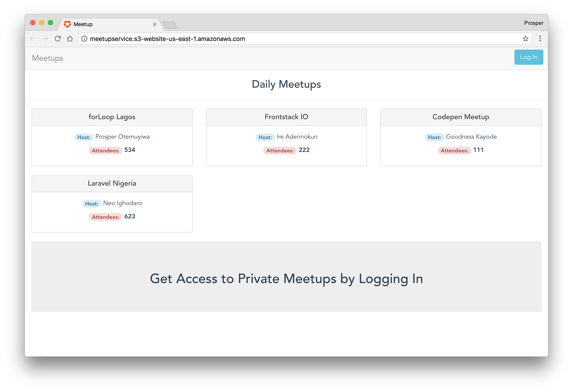Click the browser back navigation arrow
This screenshot has width=573, height=392.
tap(35, 39)
